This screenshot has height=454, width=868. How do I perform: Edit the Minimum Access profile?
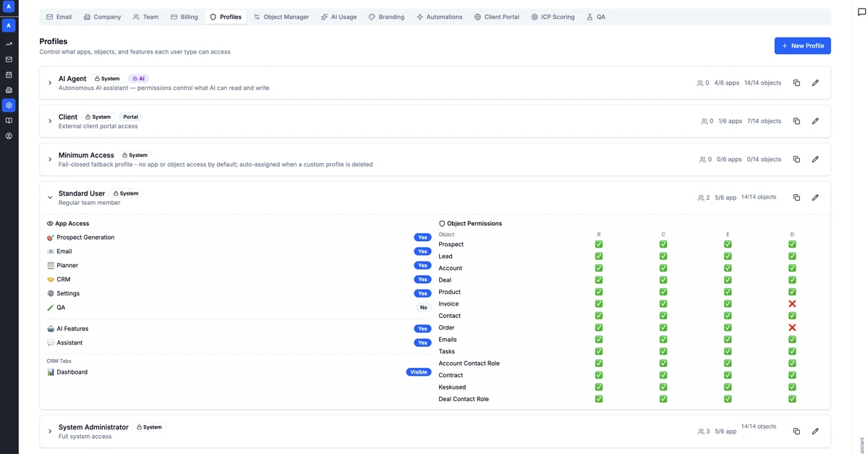[815, 159]
